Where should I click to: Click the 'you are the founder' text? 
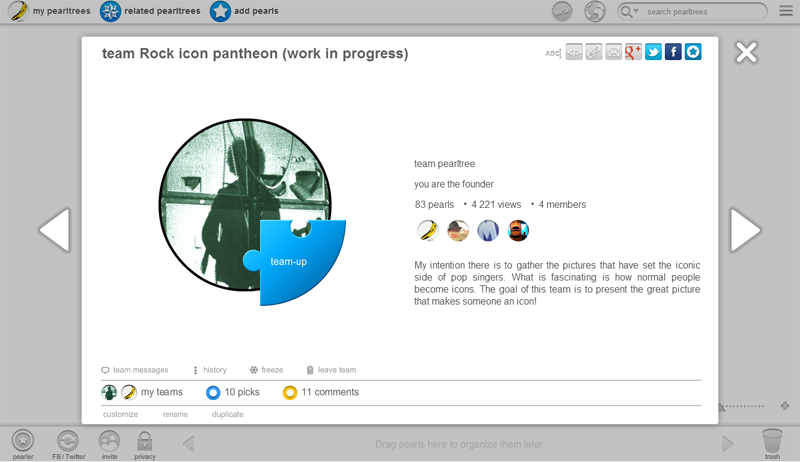point(454,184)
